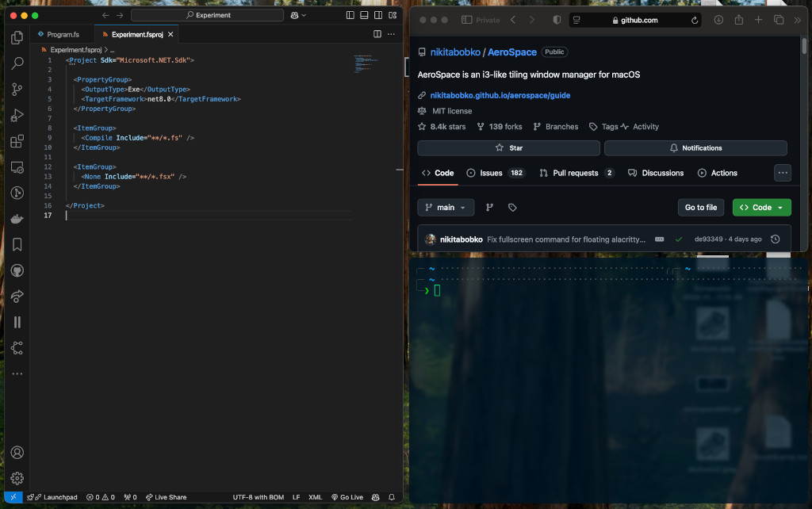Screen dimensions: 812x509
Task: Open a new Safari tab
Action: pyautogui.click(x=758, y=20)
